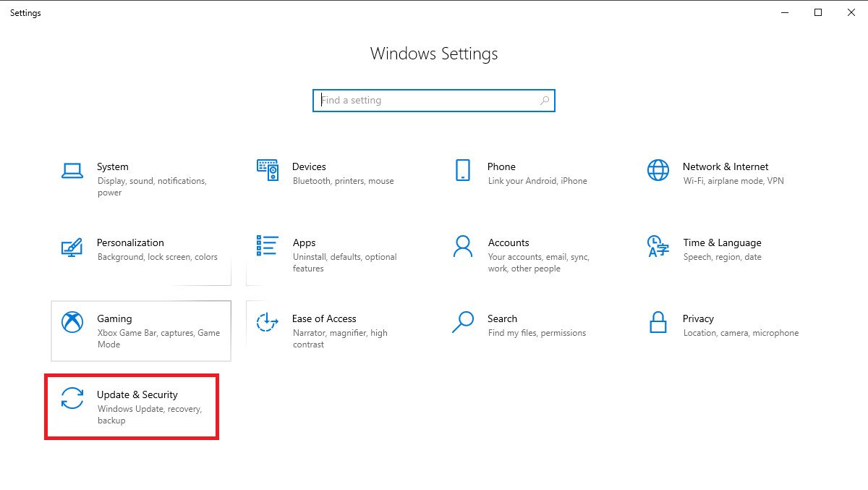Open the System settings title
This screenshot has width=868, height=490.
click(x=113, y=166)
